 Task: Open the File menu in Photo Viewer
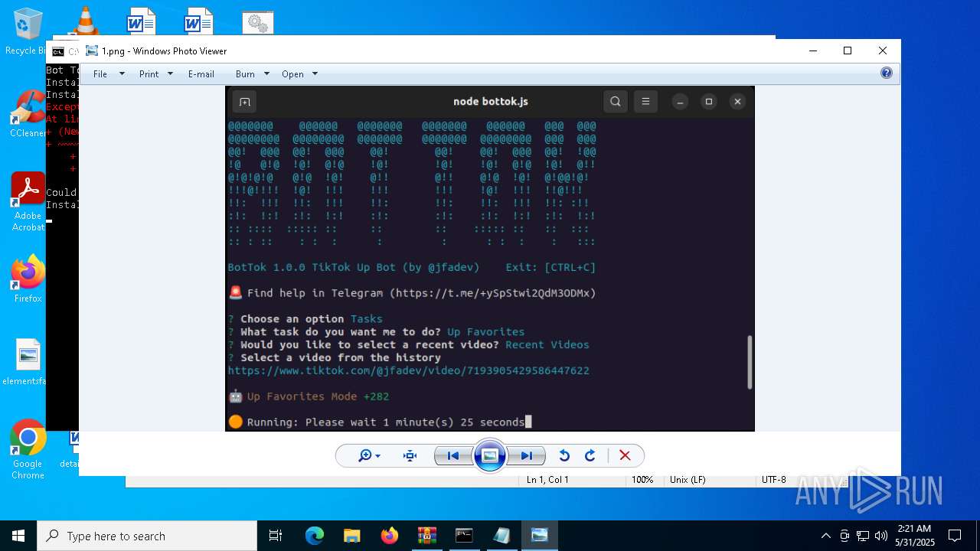[100, 74]
